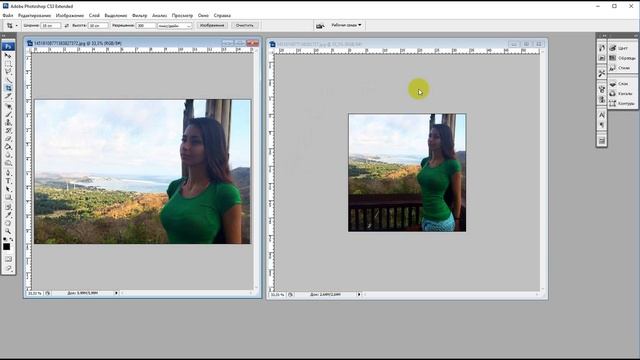Swap or reset default colors icons
Image resolution: width=640 pixels, height=360 pixels.
point(8,239)
